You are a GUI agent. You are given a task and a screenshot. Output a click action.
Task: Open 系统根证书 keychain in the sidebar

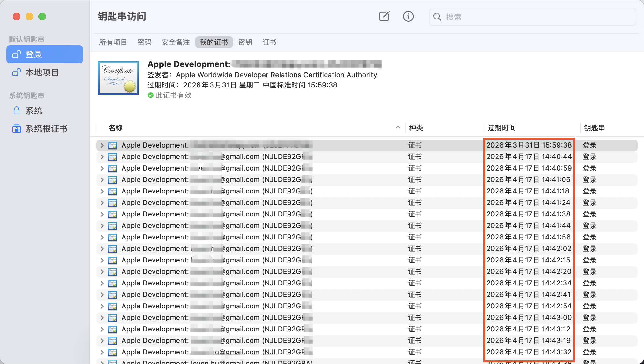tap(46, 129)
